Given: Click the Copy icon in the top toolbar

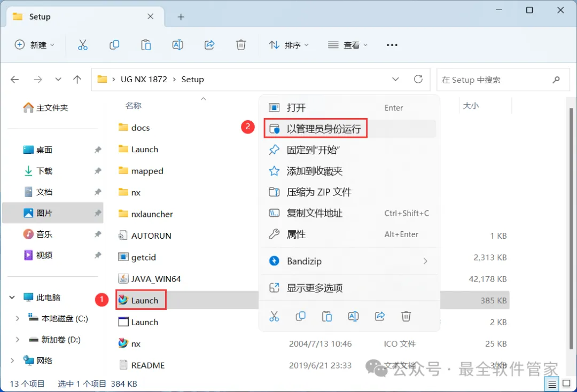Looking at the screenshot, I should [x=114, y=45].
